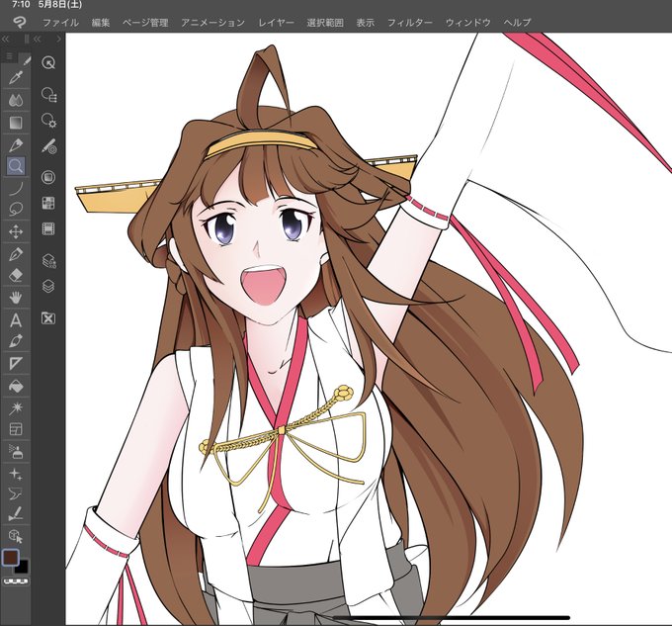Open the Layer Property palette icon
The image size is (672, 626).
click(48, 261)
